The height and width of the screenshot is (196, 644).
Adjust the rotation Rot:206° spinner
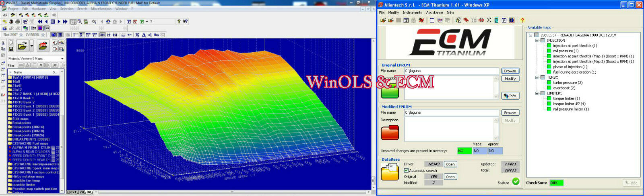click(x=21, y=35)
